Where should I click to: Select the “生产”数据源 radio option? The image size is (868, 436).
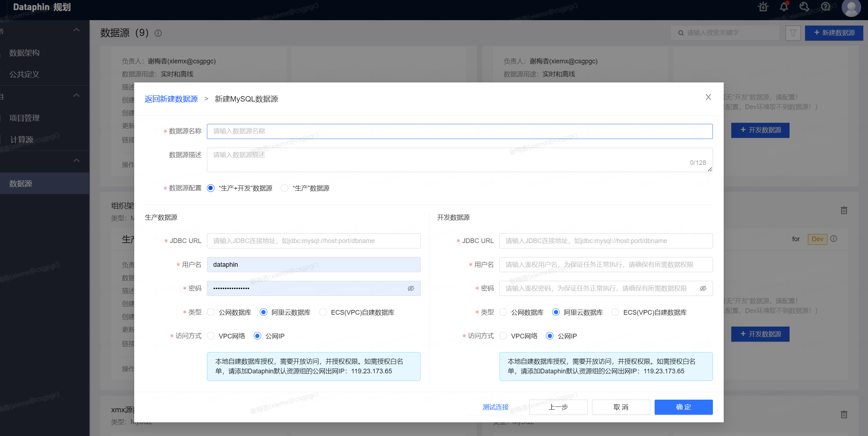tap(285, 188)
